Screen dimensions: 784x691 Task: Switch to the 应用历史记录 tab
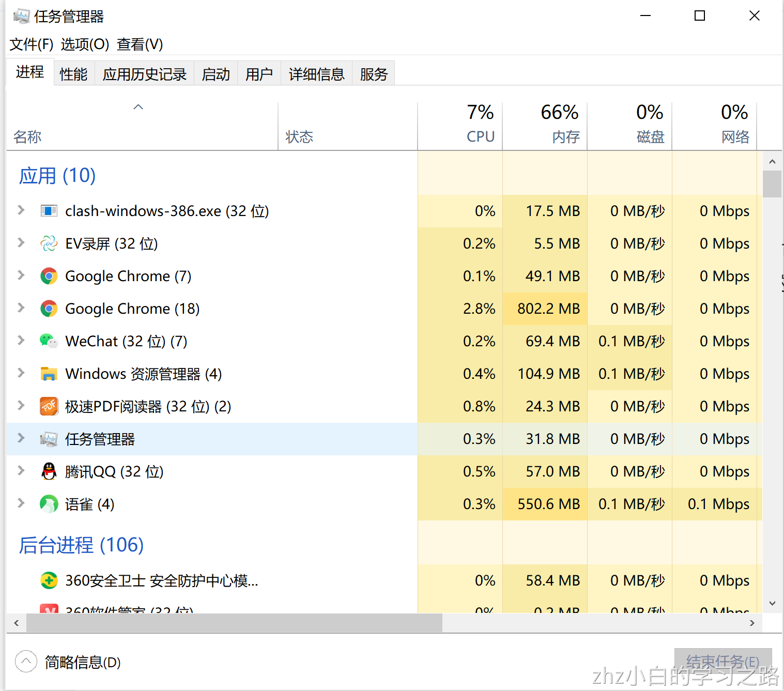click(145, 74)
